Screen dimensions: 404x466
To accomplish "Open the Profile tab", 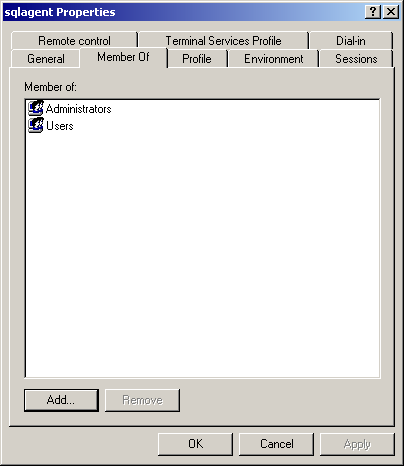I will click(x=197, y=59).
